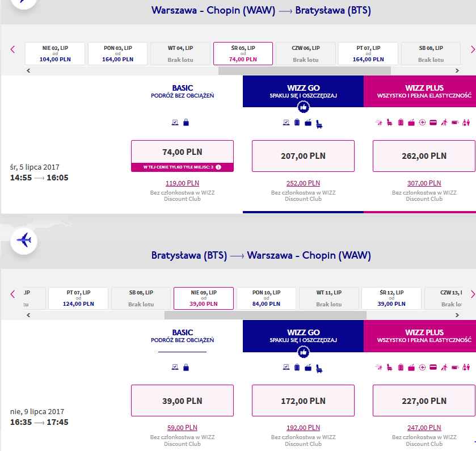Click left arrow of outbound date scrollbar
The image size is (476, 451).
[x=28, y=70]
